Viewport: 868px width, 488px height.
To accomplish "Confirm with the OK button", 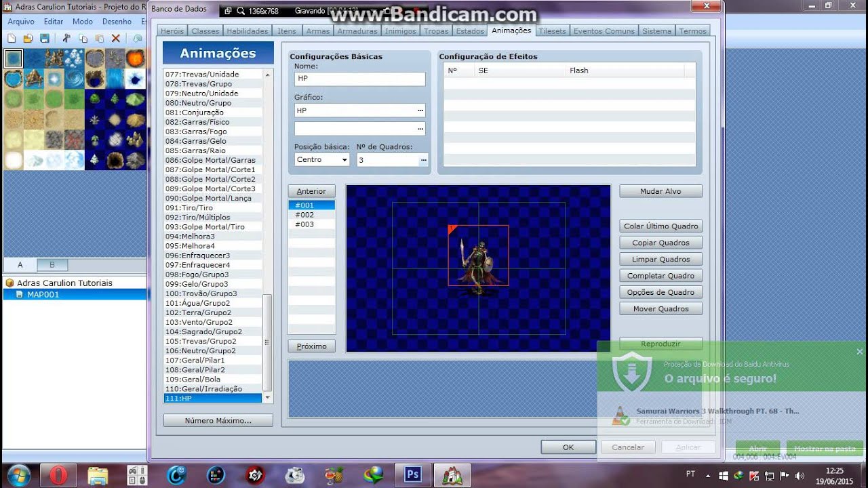I will 568,447.
